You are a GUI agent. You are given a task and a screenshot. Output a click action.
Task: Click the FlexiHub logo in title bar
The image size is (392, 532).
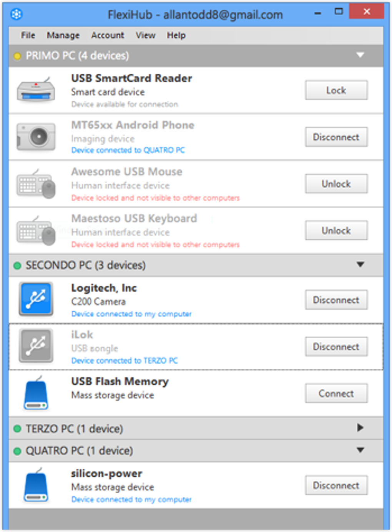coord(17,14)
